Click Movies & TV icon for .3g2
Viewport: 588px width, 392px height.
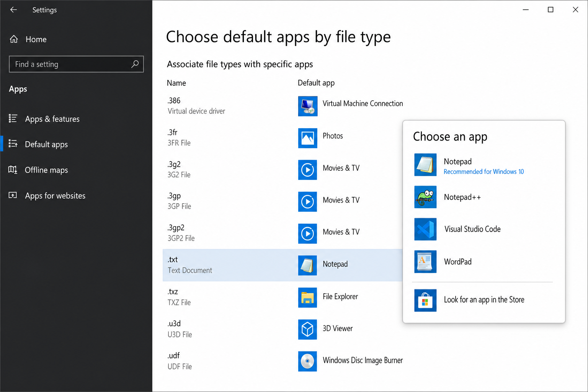[x=308, y=170]
